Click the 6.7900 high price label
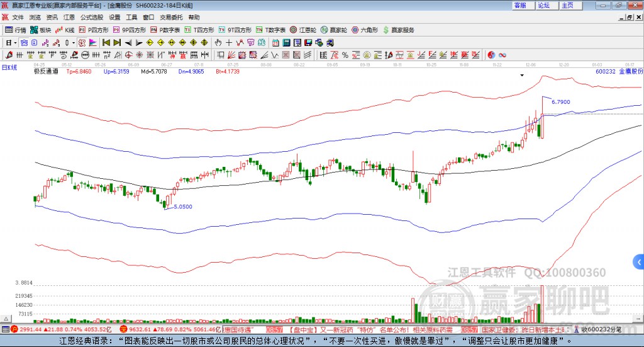Image resolution: width=644 pixels, height=347 pixels. [560, 102]
